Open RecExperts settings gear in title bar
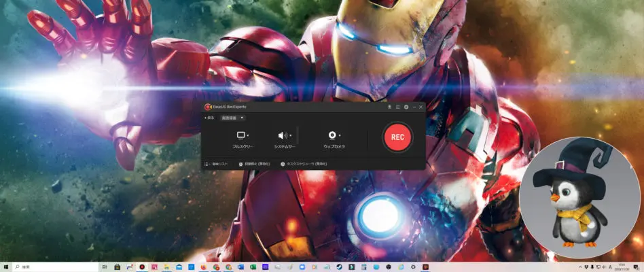Viewport: 644px width, 272px height. tap(406, 107)
